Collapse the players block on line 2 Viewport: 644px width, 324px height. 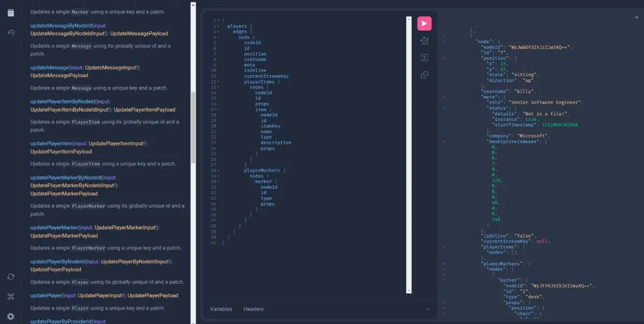click(218, 26)
